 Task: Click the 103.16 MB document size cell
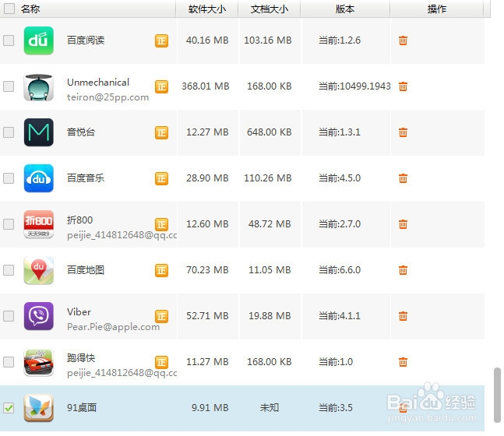[268, 40]
